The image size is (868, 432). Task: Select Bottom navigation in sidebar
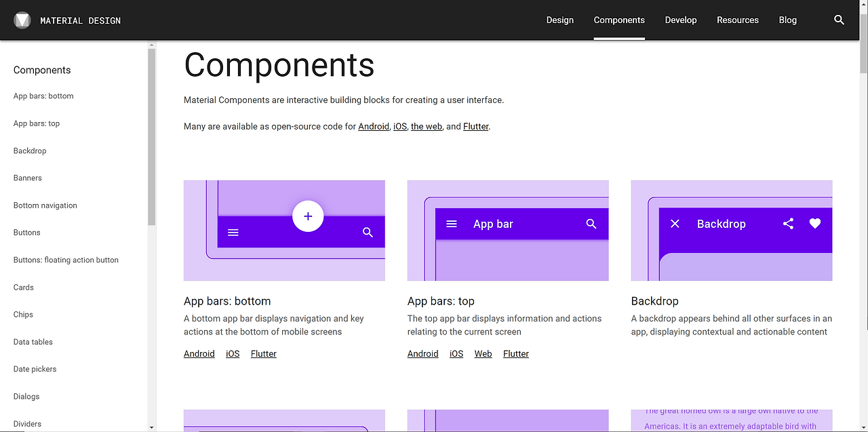click(45, 205)
